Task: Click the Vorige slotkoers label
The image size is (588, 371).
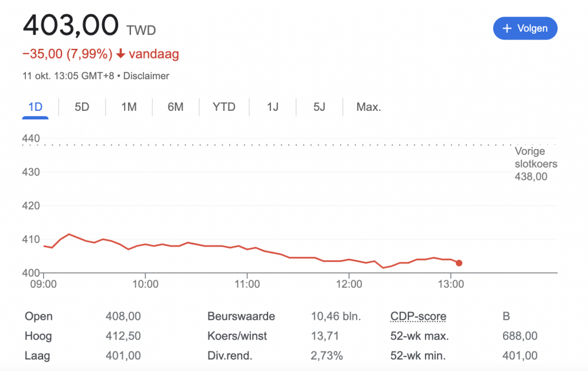Action: pos(536,158)
